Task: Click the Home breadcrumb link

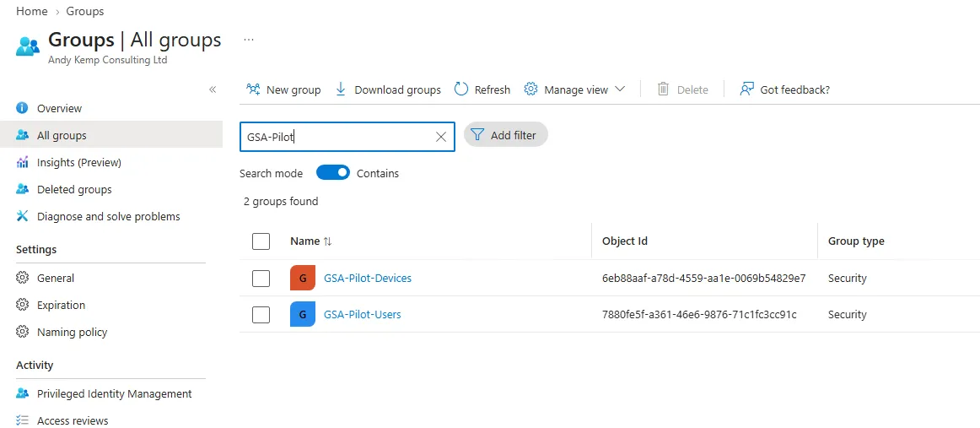Action: 32,11
